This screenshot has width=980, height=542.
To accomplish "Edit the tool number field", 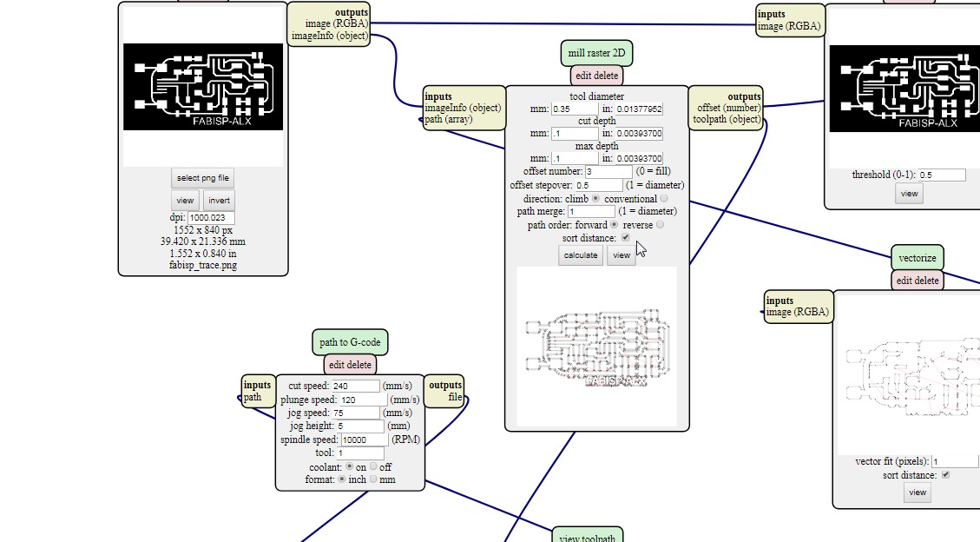I will pyautogui.click(x=360, y=453).
